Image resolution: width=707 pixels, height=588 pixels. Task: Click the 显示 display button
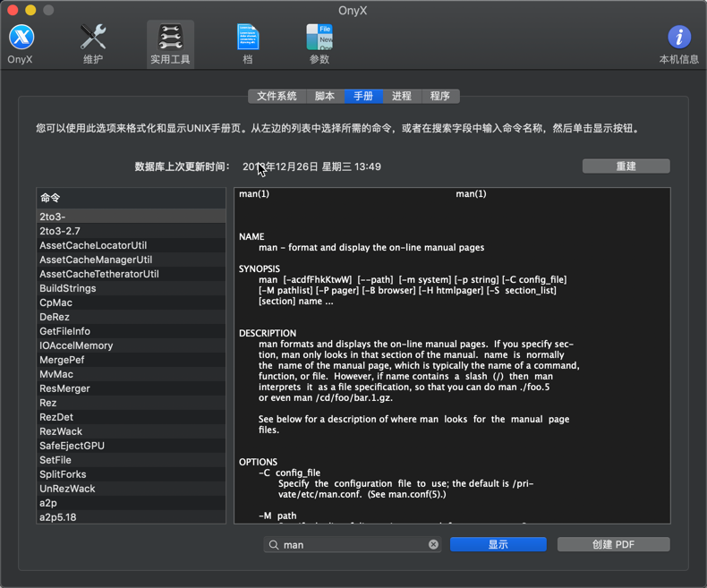click(x=498, y=544)
